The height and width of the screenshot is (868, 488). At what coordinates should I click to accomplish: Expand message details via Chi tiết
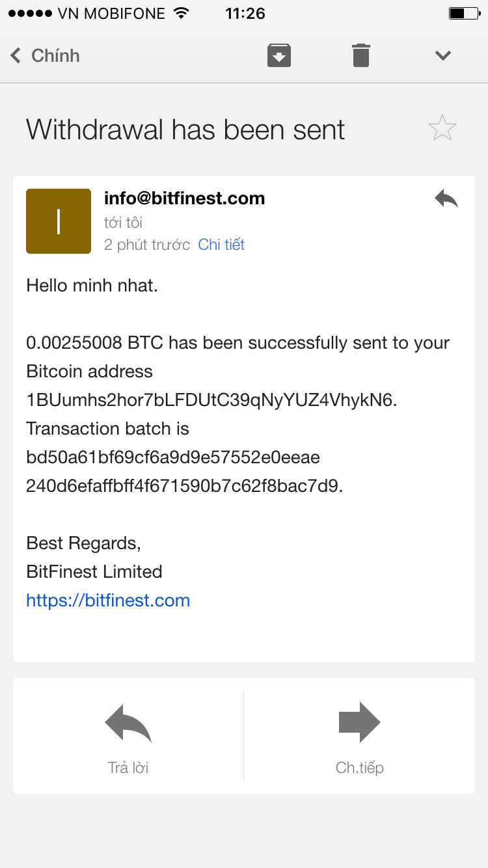pyautogui.click(x=221, y=245)
